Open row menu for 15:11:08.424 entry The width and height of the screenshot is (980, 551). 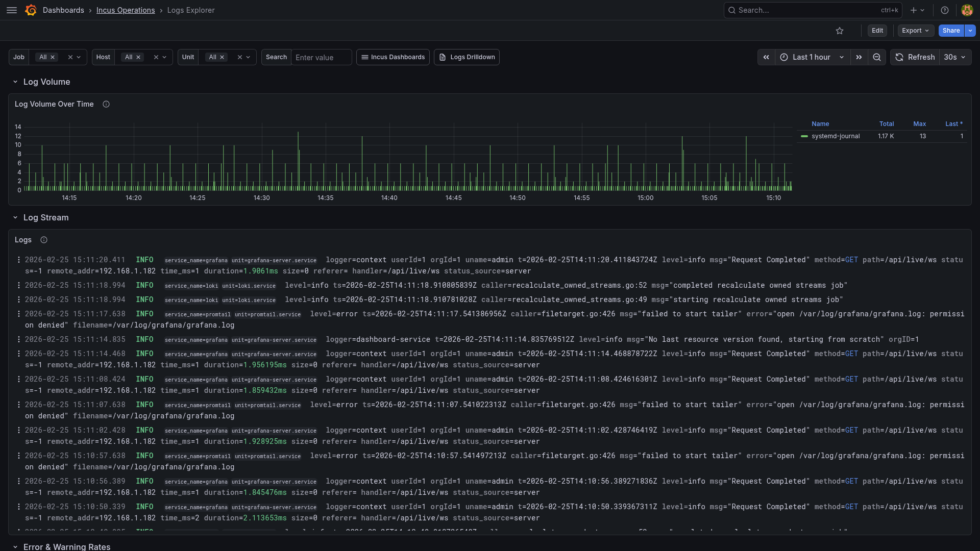tap(19, 379)
